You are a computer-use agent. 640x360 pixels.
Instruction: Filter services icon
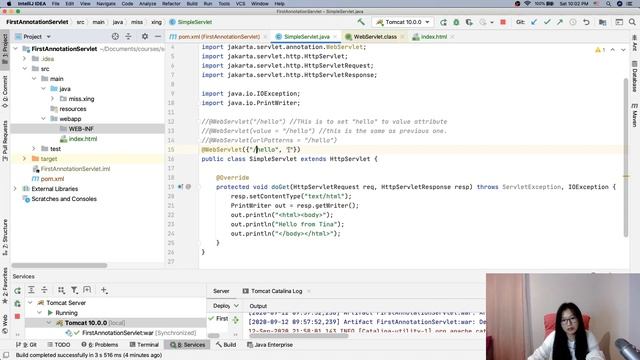[74, 290]
